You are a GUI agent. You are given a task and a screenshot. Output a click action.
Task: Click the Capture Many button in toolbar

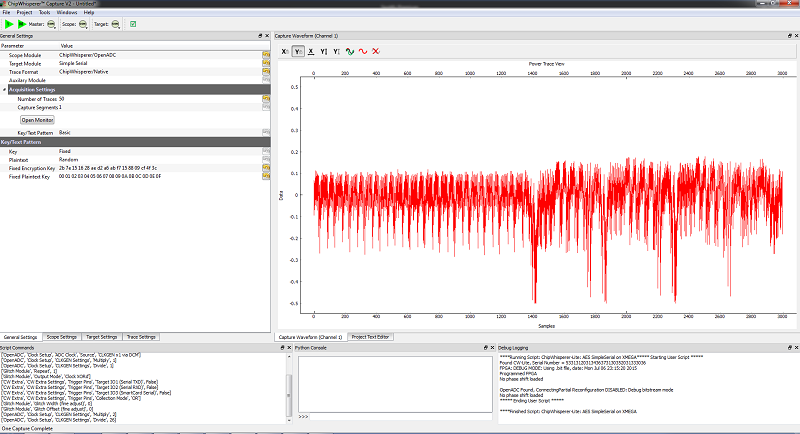[22, 23]
